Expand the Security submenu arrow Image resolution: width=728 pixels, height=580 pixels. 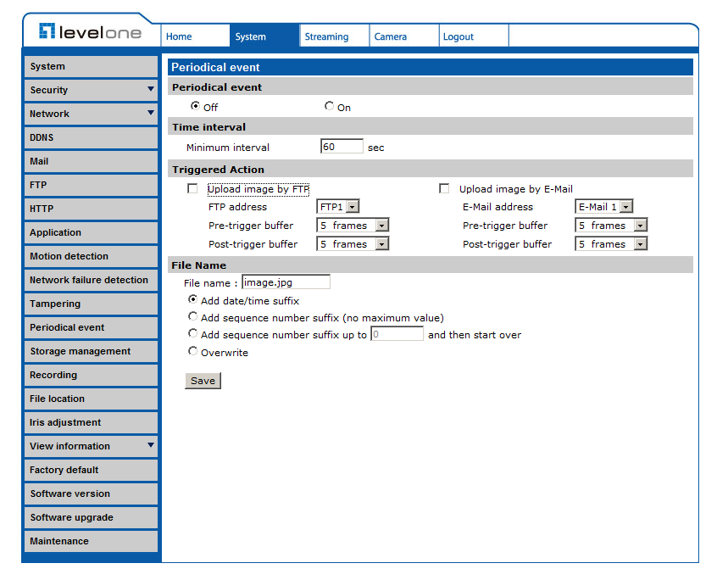tap(150, 89)
